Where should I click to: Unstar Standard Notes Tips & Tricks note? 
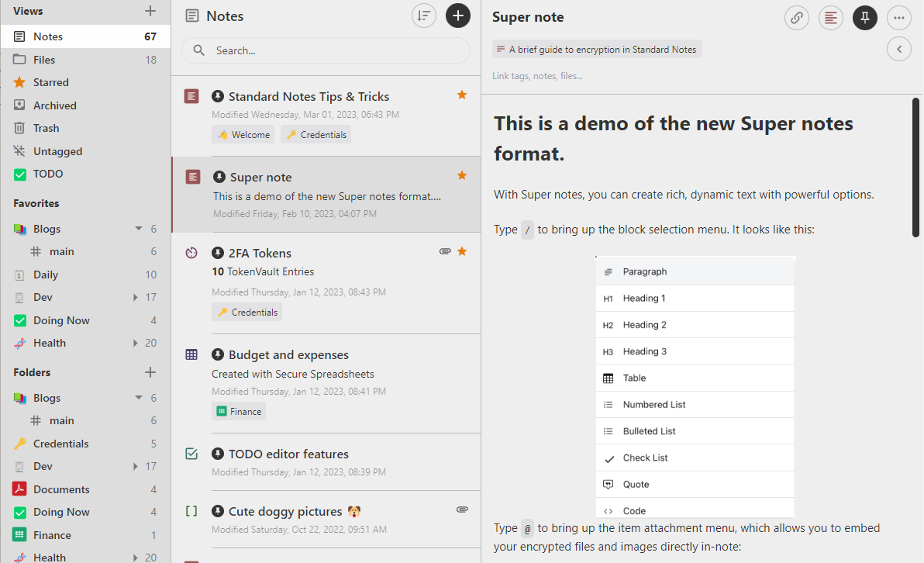[462, 95]
